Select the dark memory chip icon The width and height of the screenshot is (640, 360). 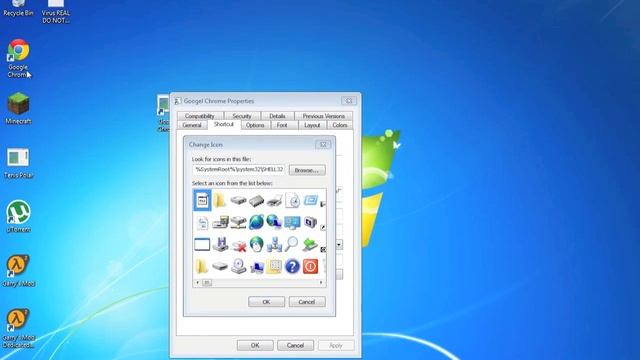[x=256, y=201]
